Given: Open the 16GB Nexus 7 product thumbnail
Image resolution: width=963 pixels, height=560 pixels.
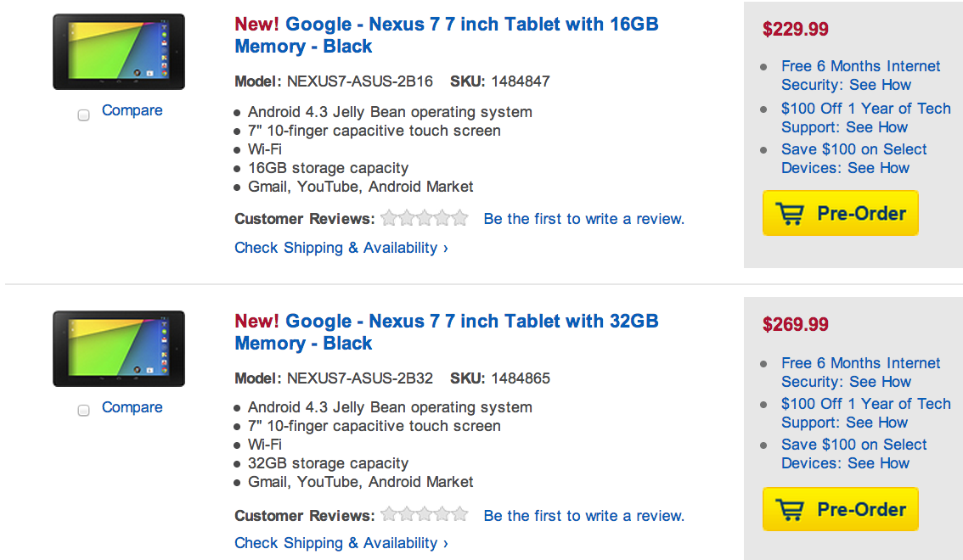Looking at the screenshot, I should (119, 52).
